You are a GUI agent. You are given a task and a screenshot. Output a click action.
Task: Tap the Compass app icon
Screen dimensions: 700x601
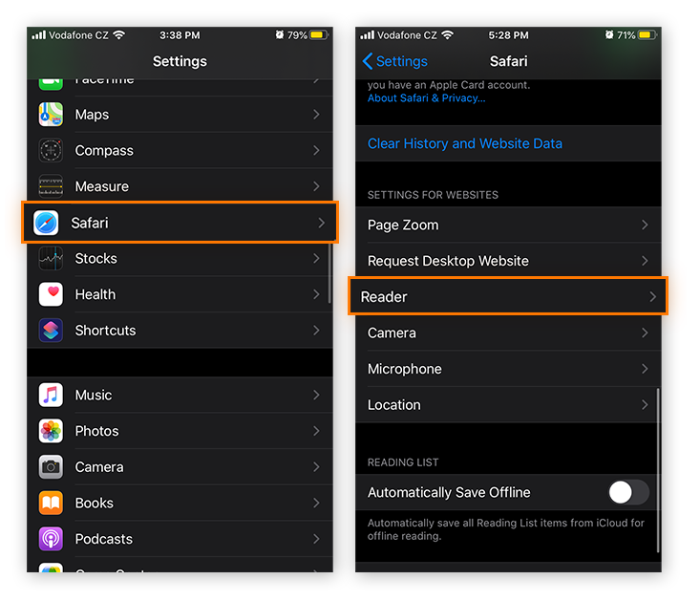point(51,150)
